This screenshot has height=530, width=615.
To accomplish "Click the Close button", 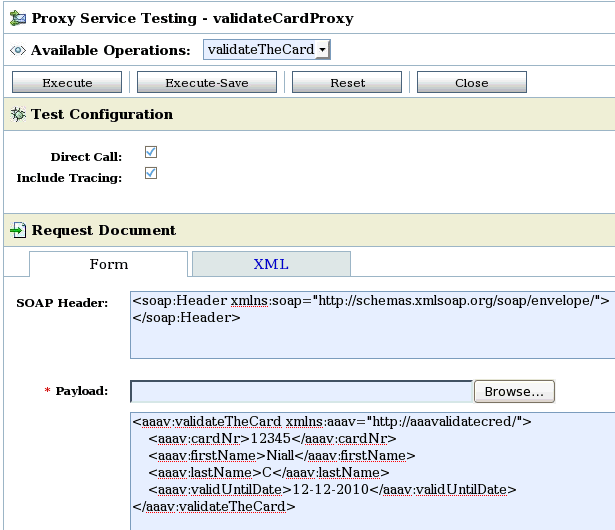I will click(x=472, y=82).
